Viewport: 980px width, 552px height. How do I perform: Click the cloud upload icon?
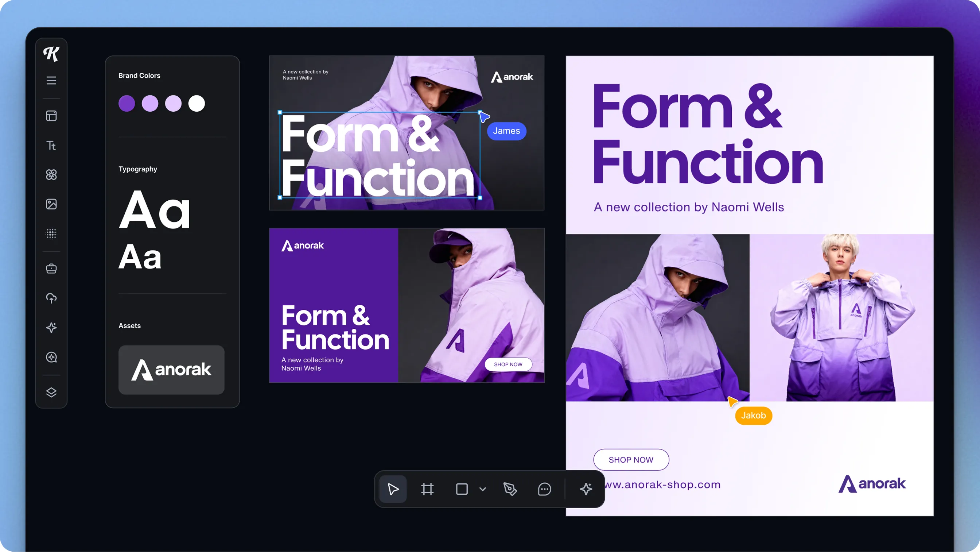click(51, 298)
